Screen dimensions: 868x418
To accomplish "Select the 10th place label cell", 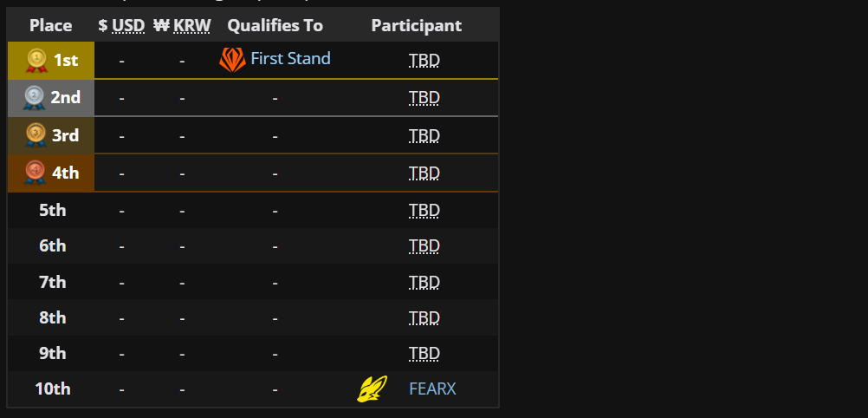I will pyautogui.click(x=51, y=389).
